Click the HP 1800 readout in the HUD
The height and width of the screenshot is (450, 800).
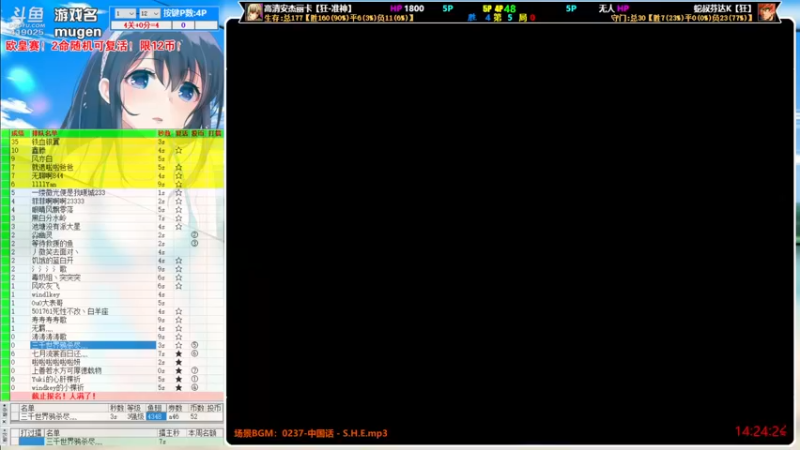407,8
